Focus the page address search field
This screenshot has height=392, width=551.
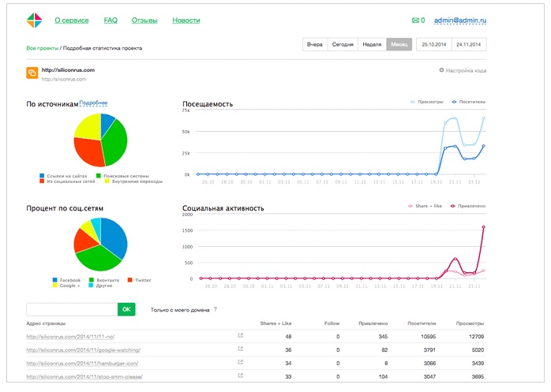(x=72, y=309)
